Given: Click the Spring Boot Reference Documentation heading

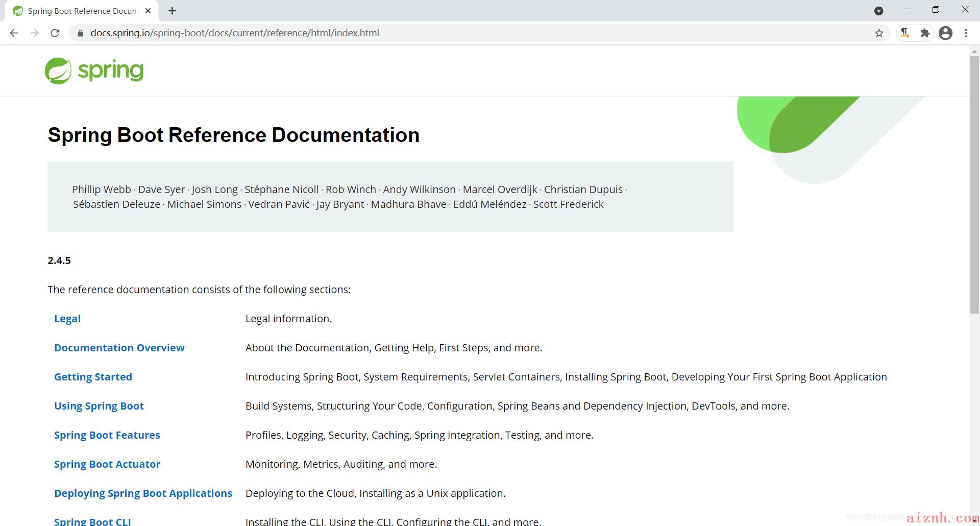Looking at the screenshot, I should tap(234, 135).
